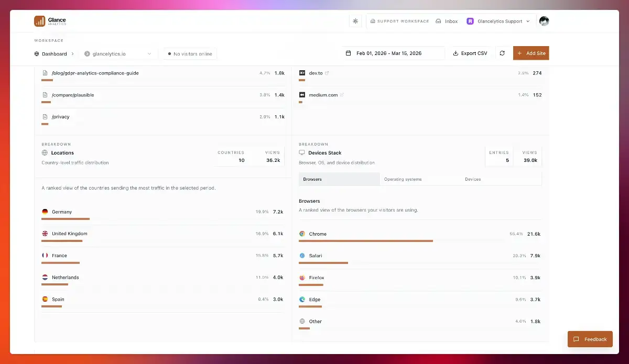Click the /compare/plausible page row
This screenshot has width=629, height=364.
point(73,95)
